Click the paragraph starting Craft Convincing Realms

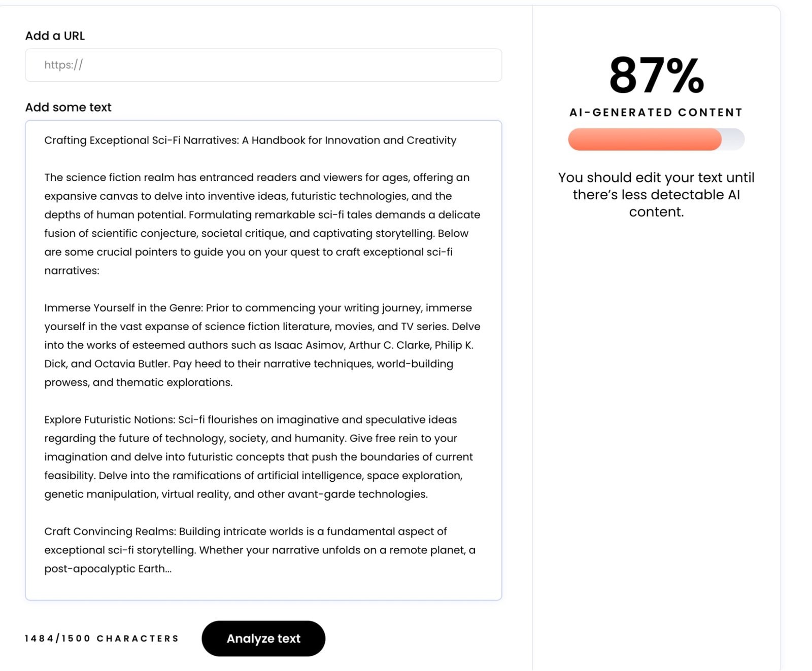click(x=259, y=550)
